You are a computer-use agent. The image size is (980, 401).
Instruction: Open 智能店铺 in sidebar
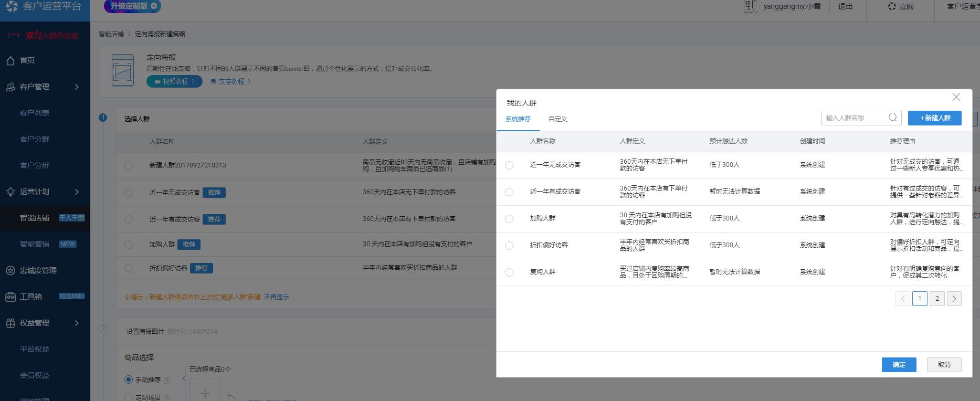tap(35, 218)
